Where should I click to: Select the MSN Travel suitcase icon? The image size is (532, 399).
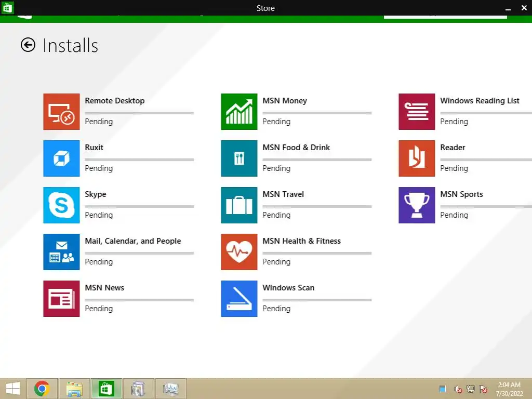coord(239,205)
